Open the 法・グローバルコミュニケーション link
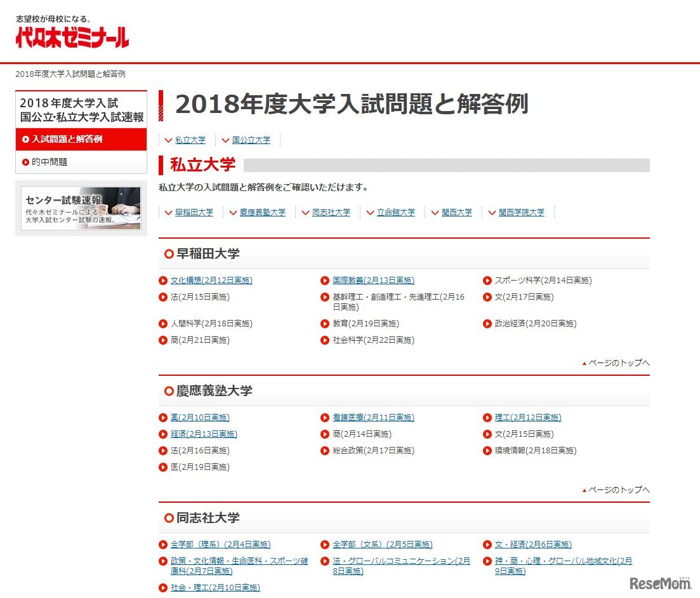This screenshot has width=700, height=598. 397,561
